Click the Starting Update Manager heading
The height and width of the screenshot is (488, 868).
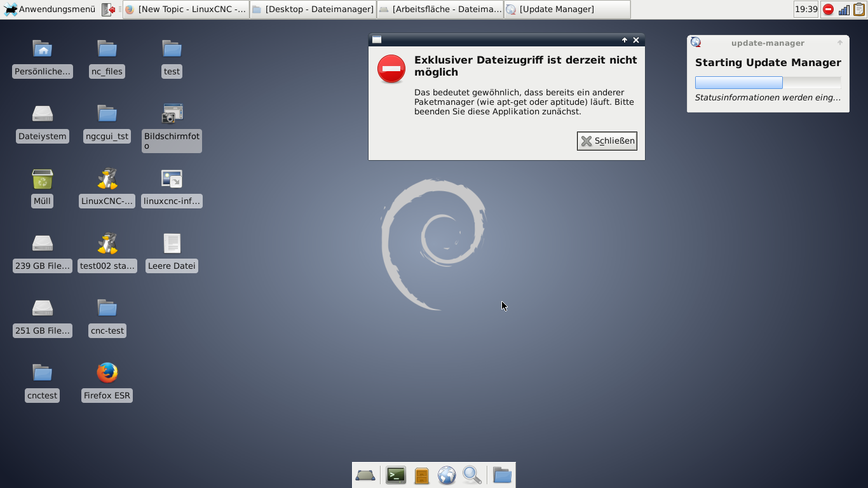768,63
